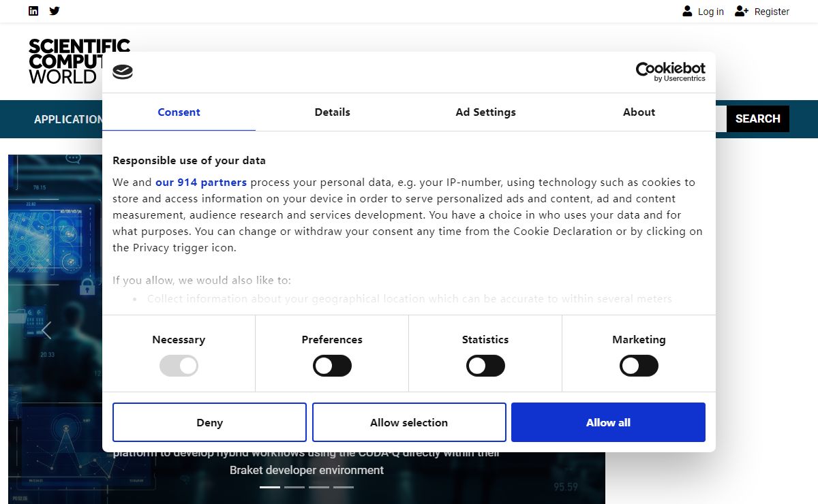Enable the Statistics cookies switch

pos(485,366)
